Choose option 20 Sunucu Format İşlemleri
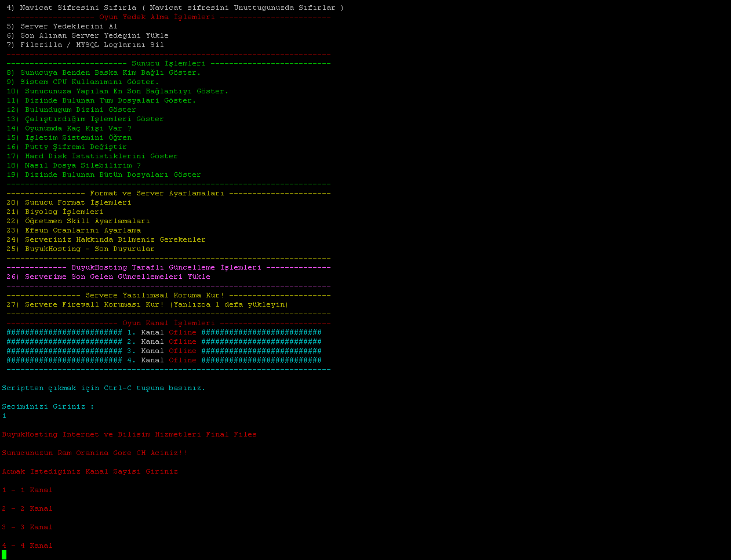Viewport: 731px width, 560px height. pos(69,202)
